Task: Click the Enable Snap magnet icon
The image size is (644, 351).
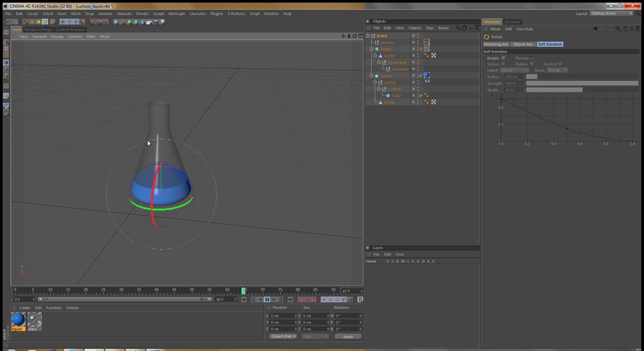Action: pos(6,96)
